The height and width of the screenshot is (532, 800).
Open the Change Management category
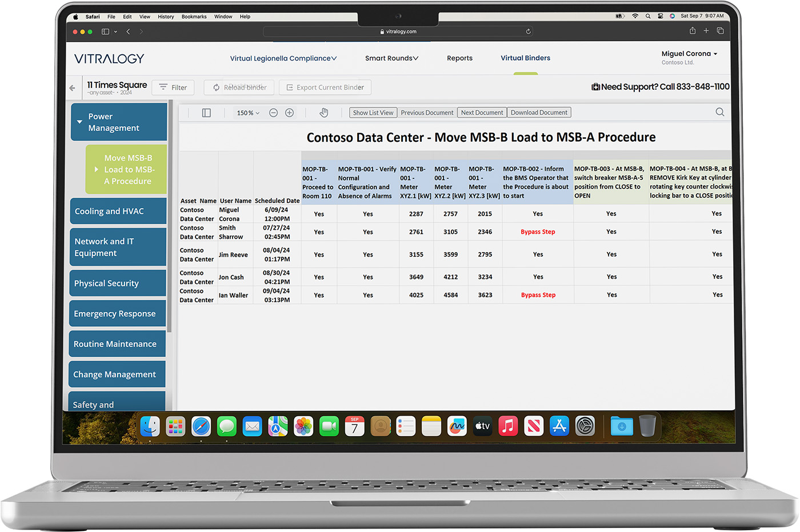pos(117,374)
